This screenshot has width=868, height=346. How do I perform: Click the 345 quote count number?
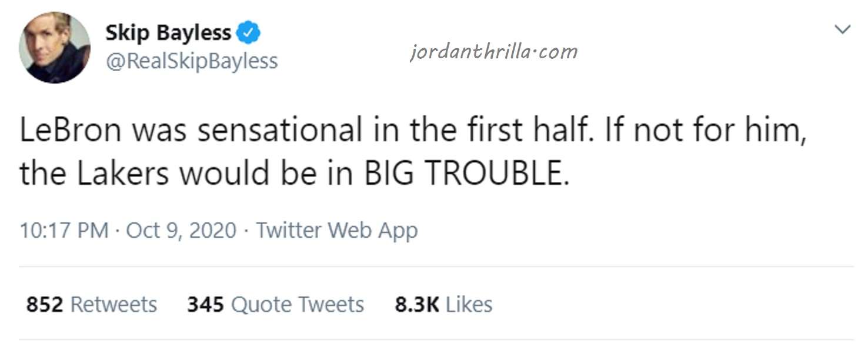point(206,304)
